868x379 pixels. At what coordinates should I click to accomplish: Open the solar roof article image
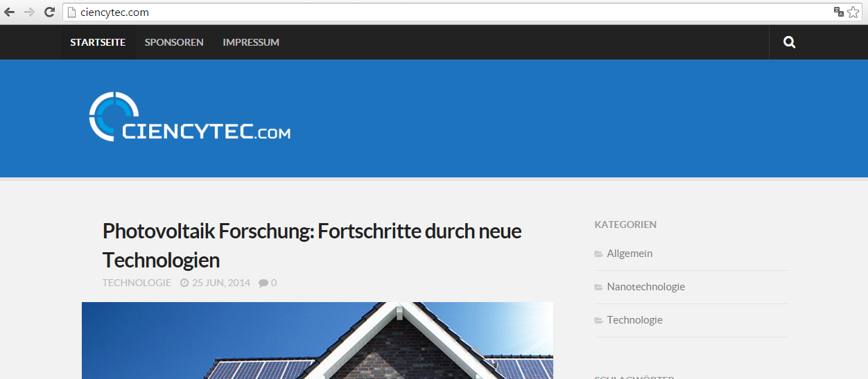tap(318, 340)
